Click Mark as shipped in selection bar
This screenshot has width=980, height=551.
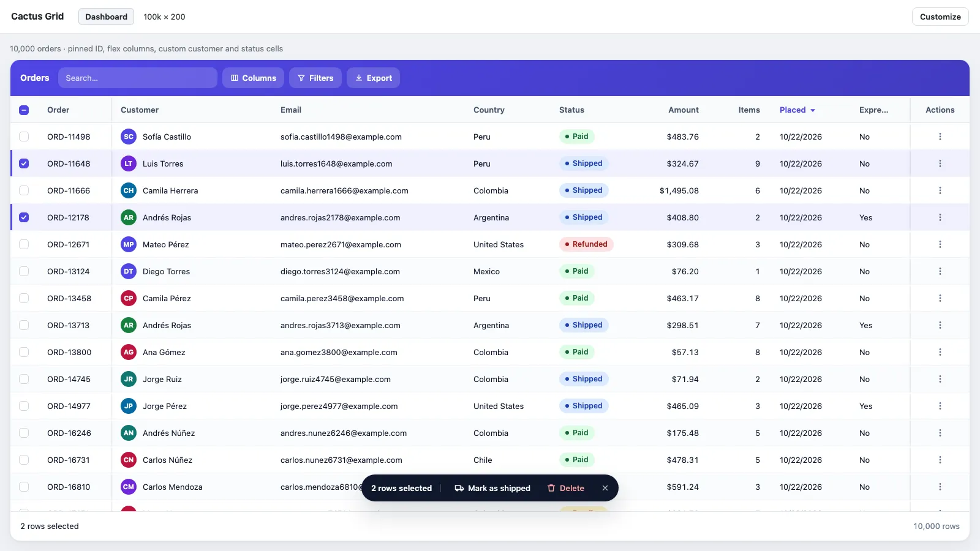pyautogui.click(x=492, y=488)
